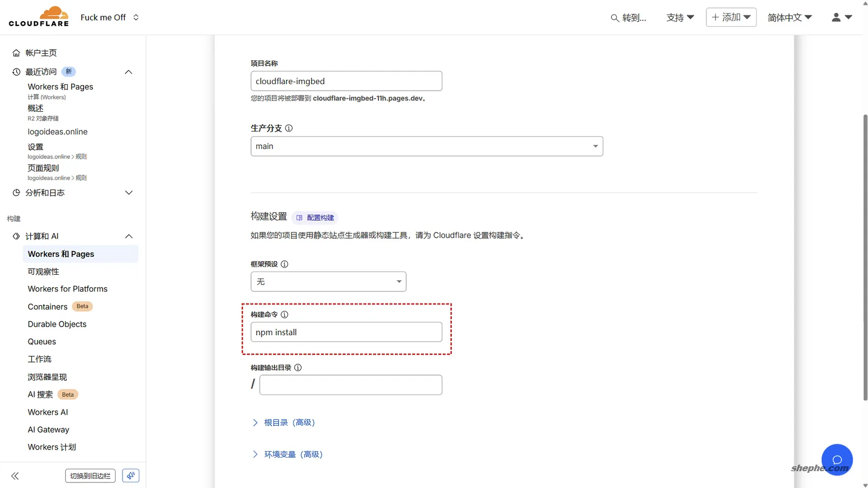868x488 pixels.
Task: Click the 计算和 AI diamond icon
Action: 16,236
